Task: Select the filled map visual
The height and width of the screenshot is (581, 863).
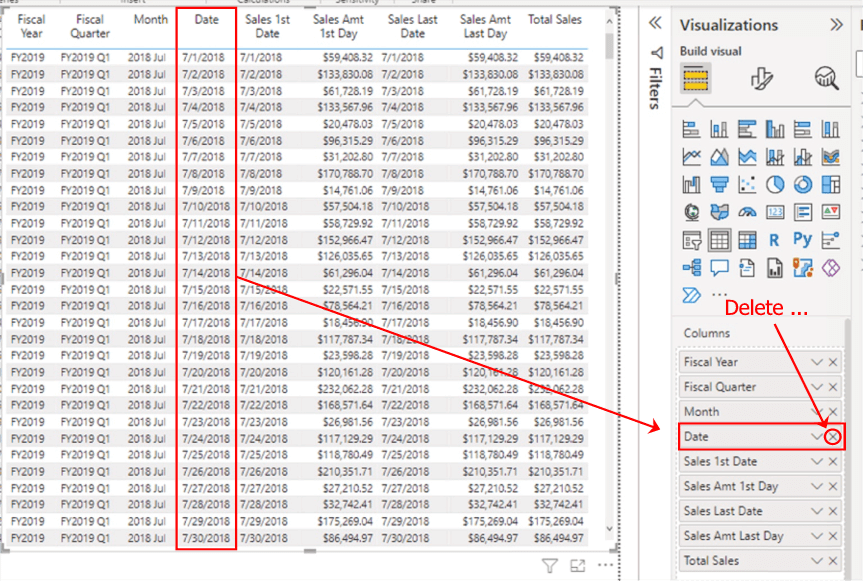Action: pos(719,212)
